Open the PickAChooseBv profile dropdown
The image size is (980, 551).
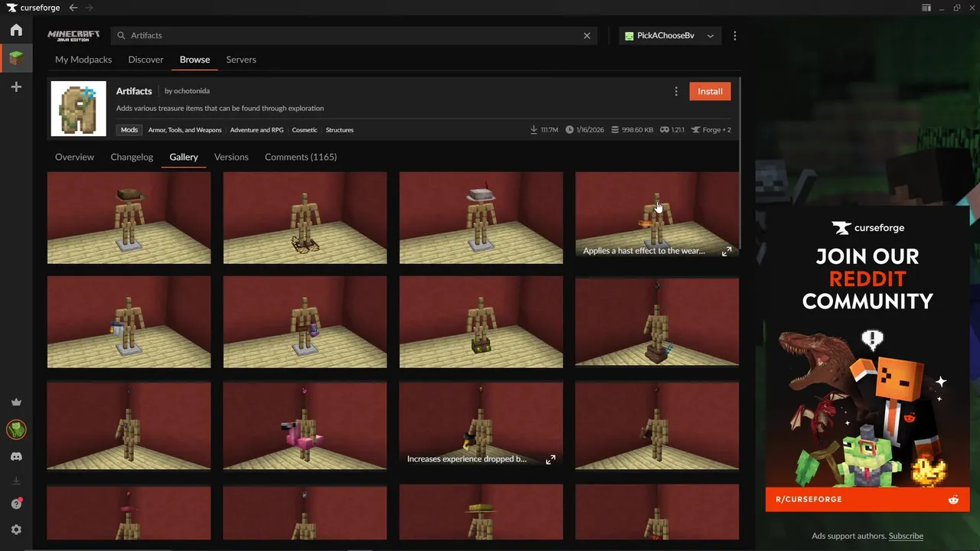coord(670,36)
